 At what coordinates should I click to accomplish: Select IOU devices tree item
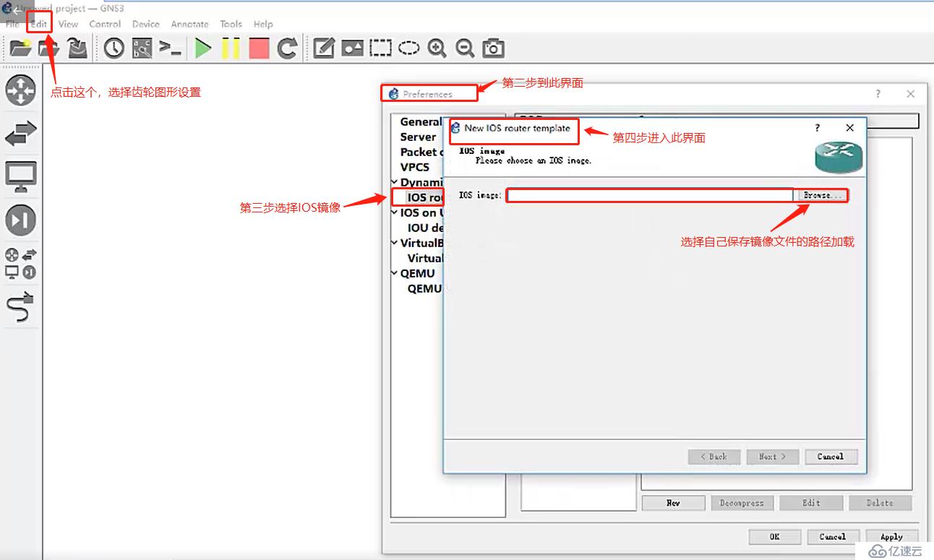click(425, 228)
